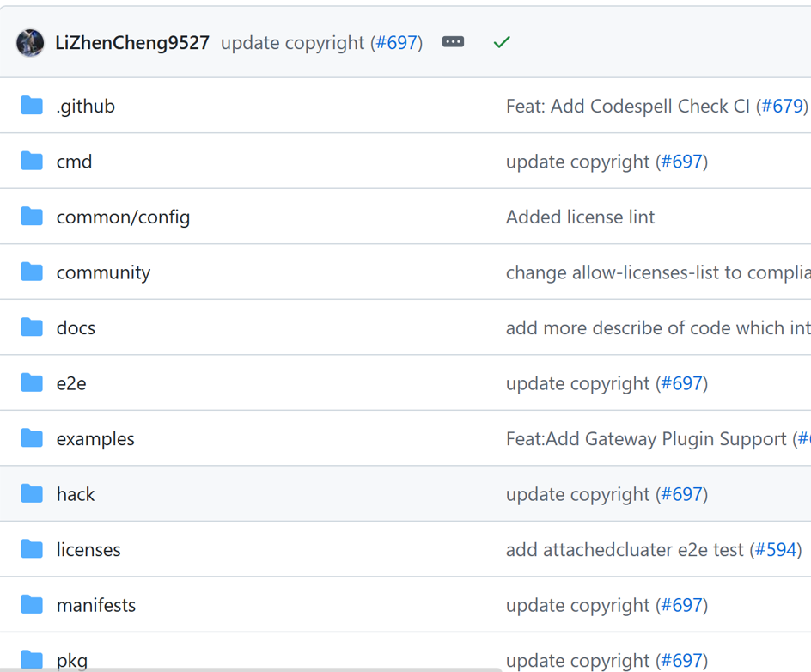This screenshot has height=672, width=811.
Task: Open pull request #594 beside licenses
Action: click(776, 549)
